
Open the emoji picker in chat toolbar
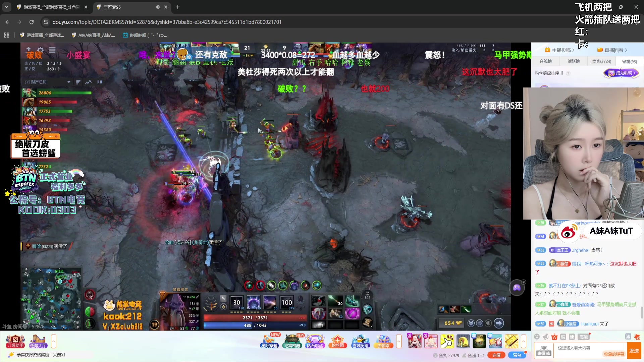pos(537,337)
